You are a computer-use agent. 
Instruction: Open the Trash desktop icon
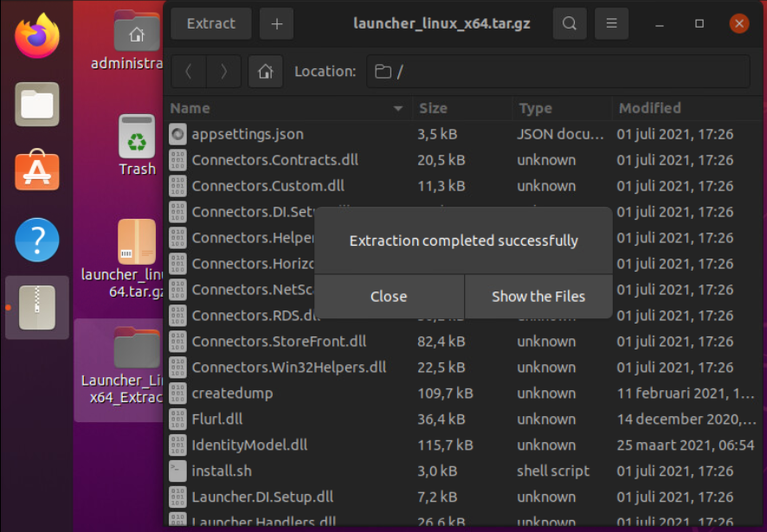pos(137,144)
